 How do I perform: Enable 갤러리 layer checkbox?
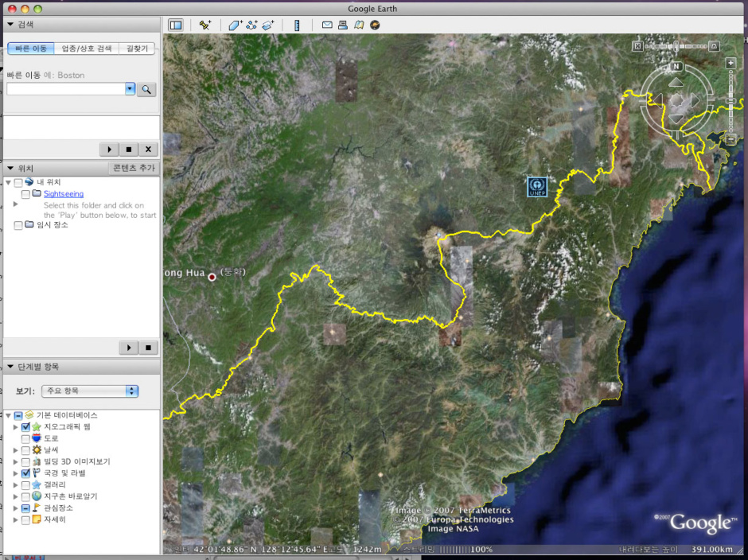coord(25,485)
